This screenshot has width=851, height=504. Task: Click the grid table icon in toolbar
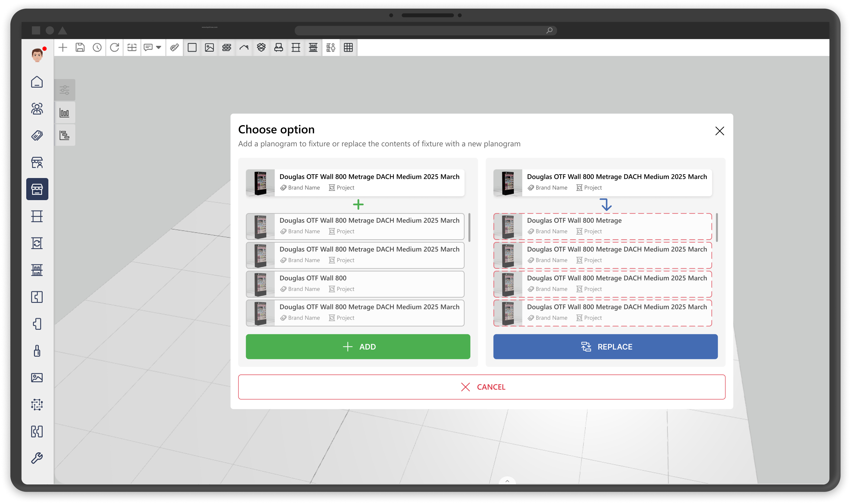[x=348, y=48]
